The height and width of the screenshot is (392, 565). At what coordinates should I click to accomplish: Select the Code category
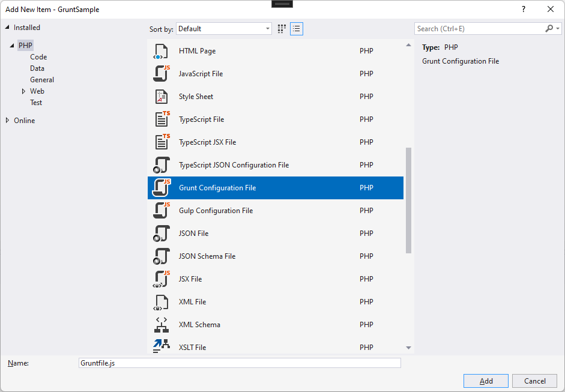(38, 57)
